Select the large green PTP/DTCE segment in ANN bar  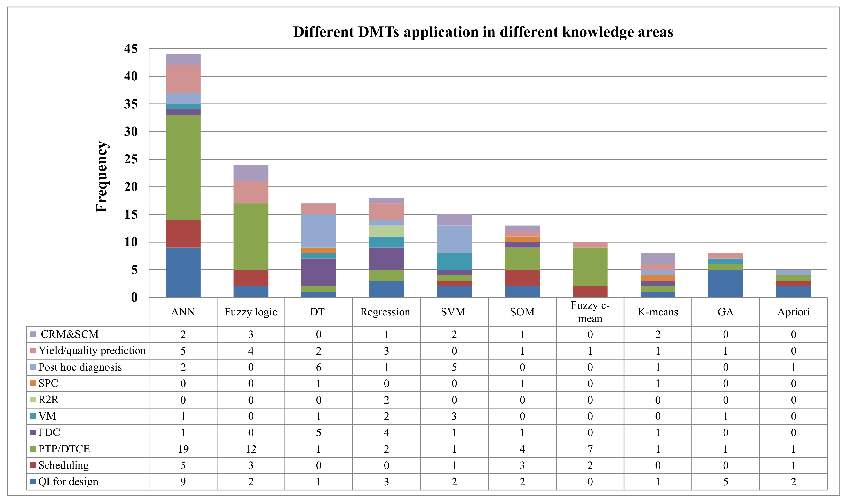(x=183, y=167)
